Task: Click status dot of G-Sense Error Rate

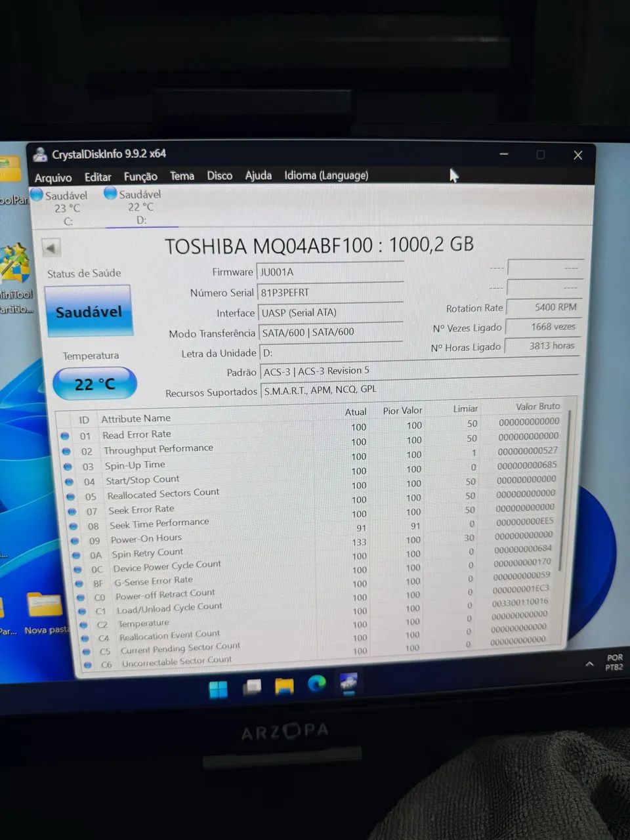Action: [x=79, y=583]
